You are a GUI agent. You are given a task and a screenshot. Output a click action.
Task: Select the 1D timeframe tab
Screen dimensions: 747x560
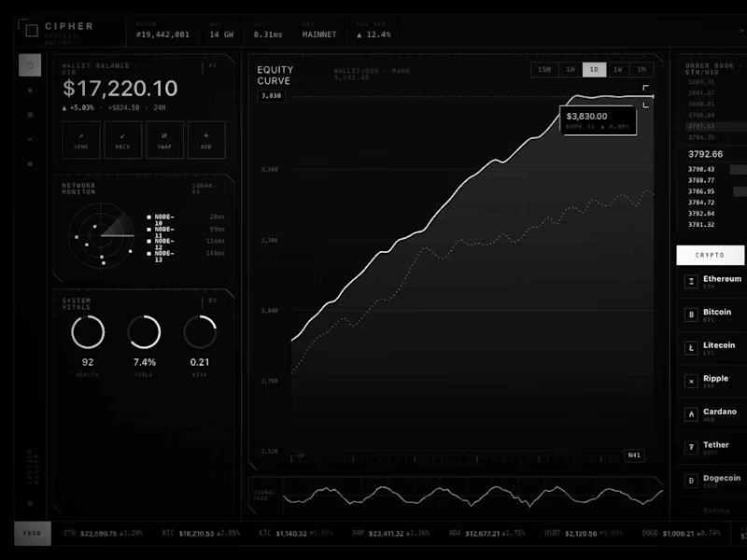point(594,69)
